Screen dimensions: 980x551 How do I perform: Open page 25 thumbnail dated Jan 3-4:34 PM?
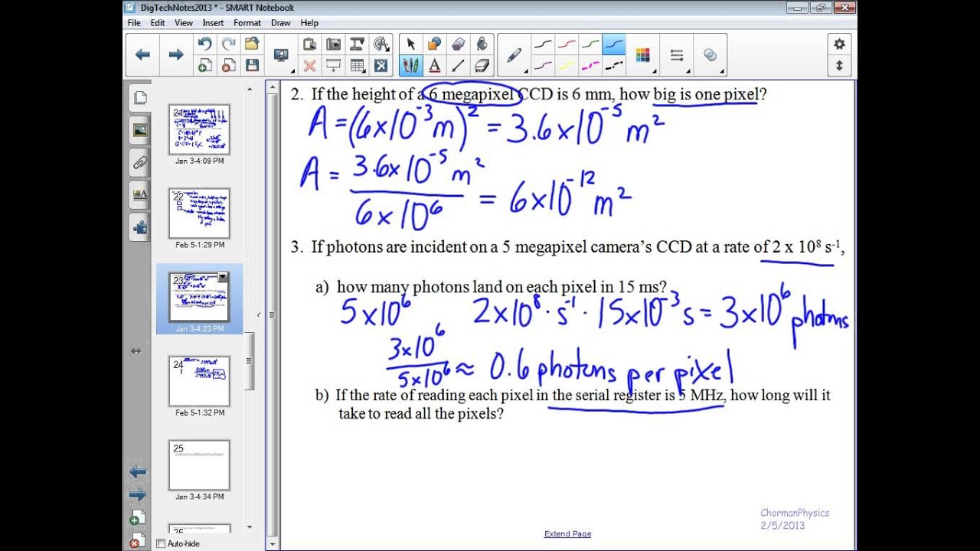point(199,465)
